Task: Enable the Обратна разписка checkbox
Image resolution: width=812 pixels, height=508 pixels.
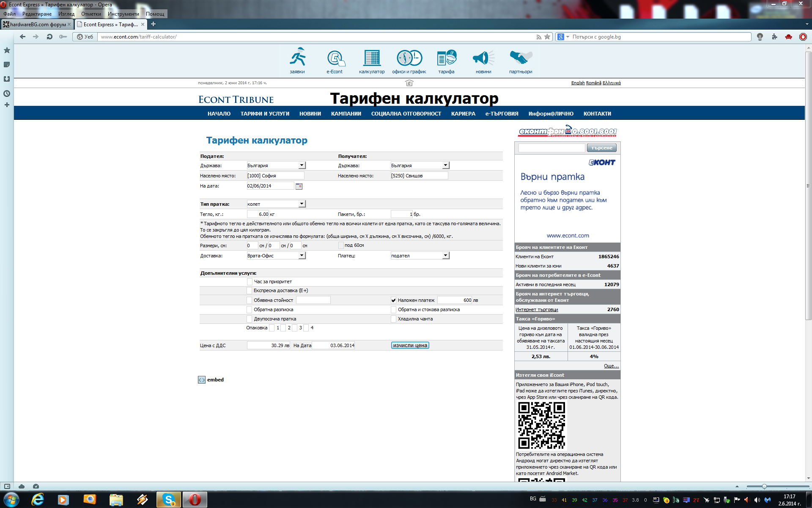Action: pyautogui.click(x=250, y=309)
